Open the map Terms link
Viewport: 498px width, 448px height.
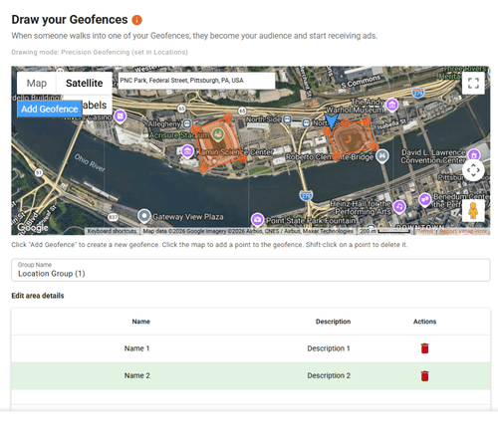click(424, 231)
